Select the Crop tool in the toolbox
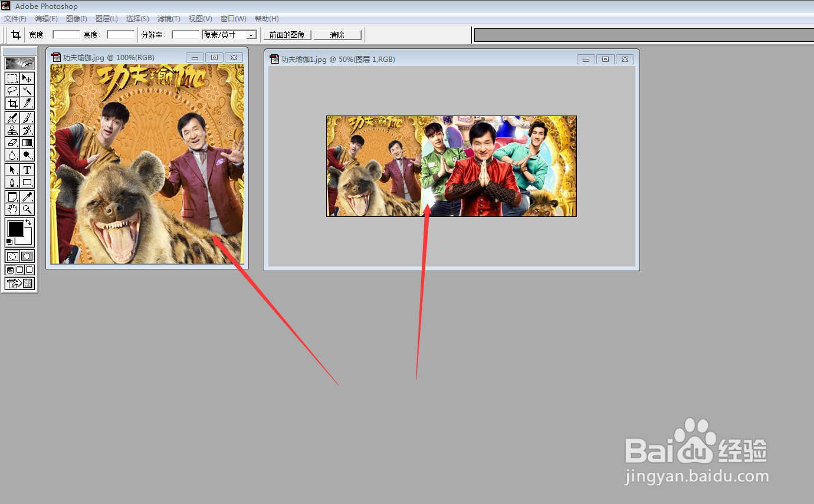The image size is (814, 504). [12, 103]
